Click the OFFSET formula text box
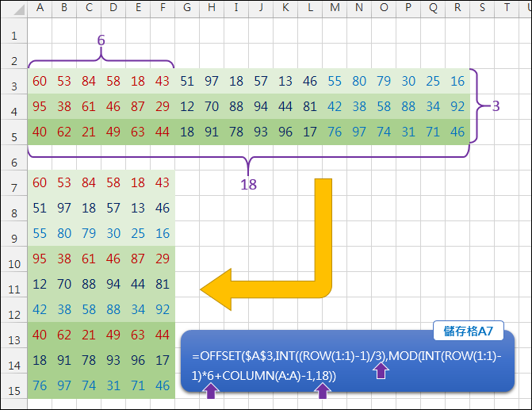 pos(347,361)
